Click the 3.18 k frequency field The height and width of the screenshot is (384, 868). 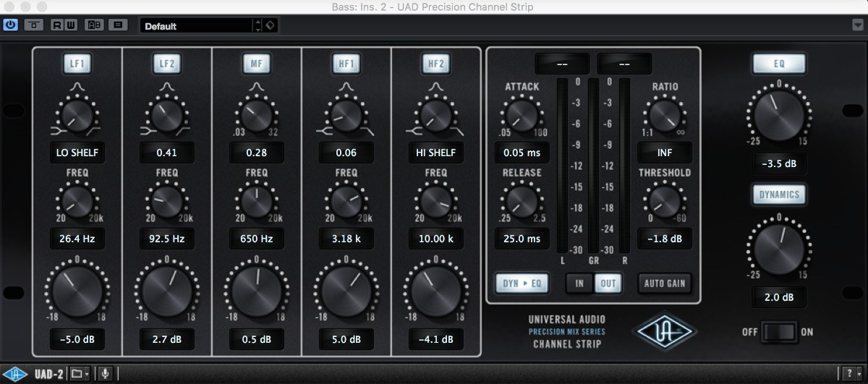tap(346, 238)
